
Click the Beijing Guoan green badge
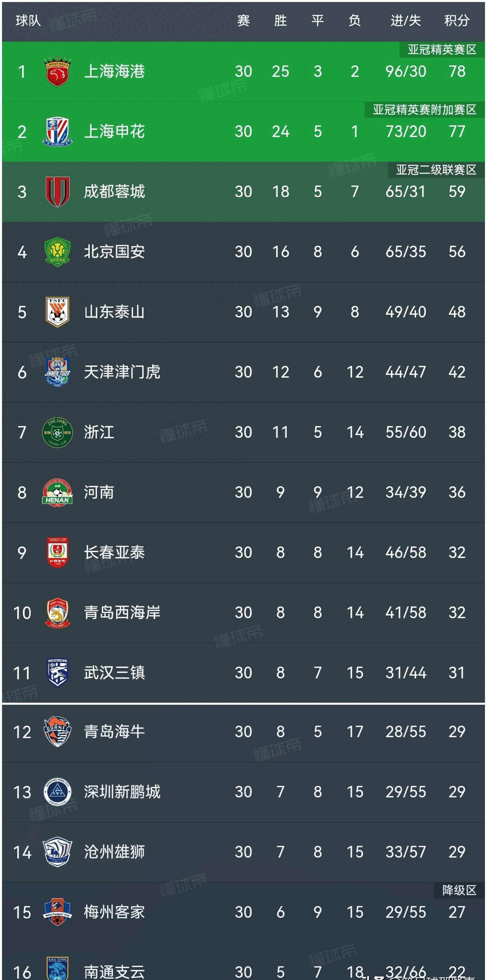(x=57, y=251)
